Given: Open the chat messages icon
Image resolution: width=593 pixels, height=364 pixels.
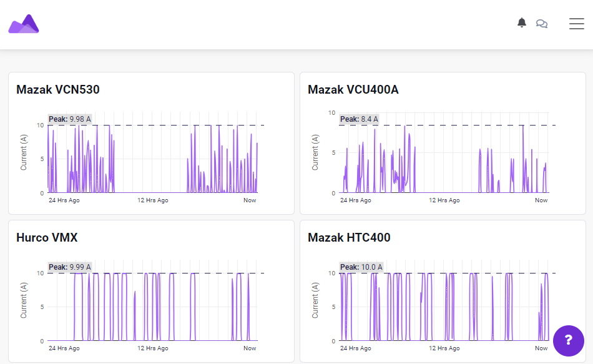Looking at the screenshot, I should pyautogui.click(x=542, y=24).
